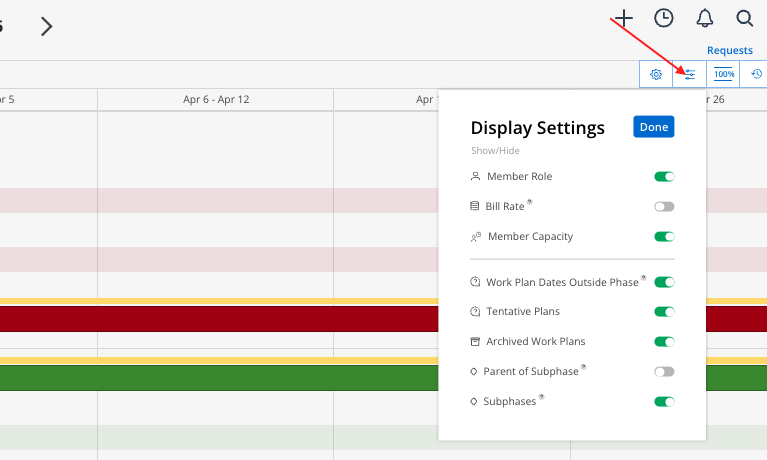Open the notifications bell

(x=705, y=18)
